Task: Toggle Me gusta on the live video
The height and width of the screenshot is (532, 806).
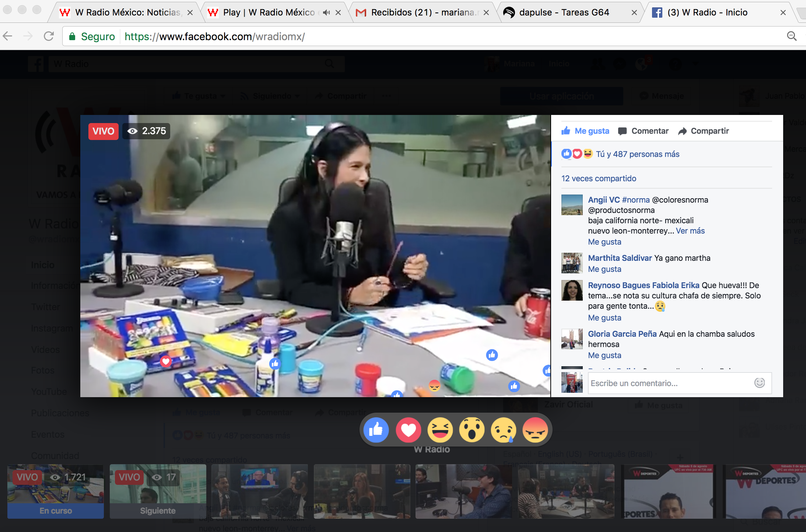Action: pos(585,131)
